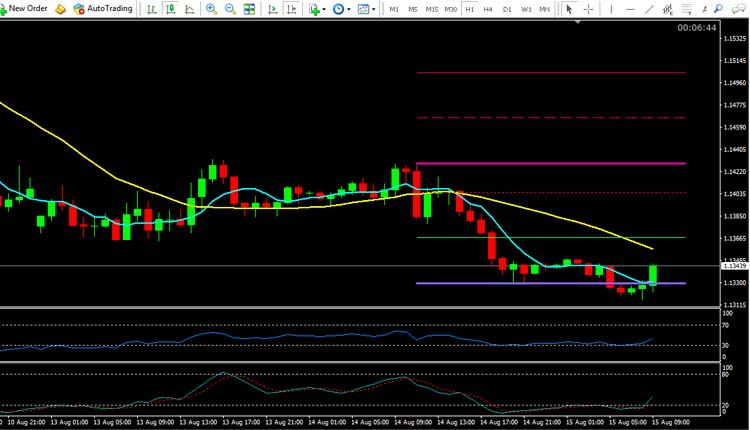The height and width of the screenshot is (430, 750).
Task: Click the Templates chart icon
Action: point(363,9)
